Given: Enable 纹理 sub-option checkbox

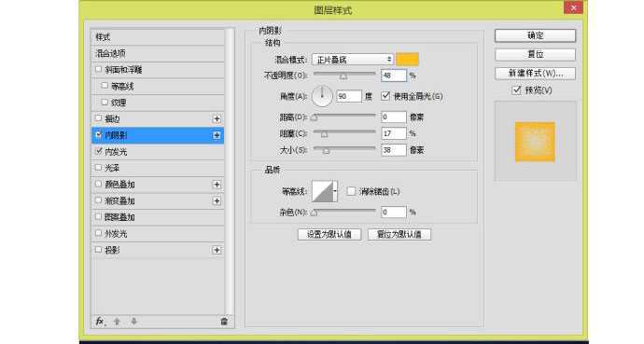Looking at the screenshot, I should point(105,103).
